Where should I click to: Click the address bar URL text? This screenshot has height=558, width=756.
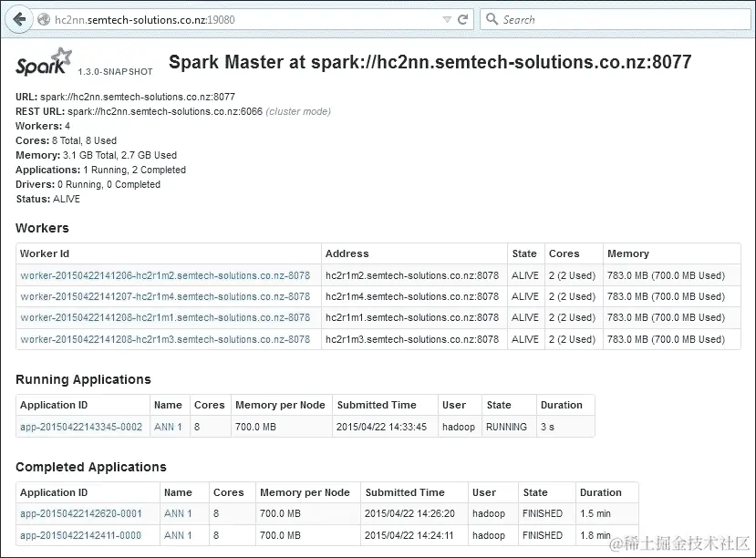click(x=145, y=20)
